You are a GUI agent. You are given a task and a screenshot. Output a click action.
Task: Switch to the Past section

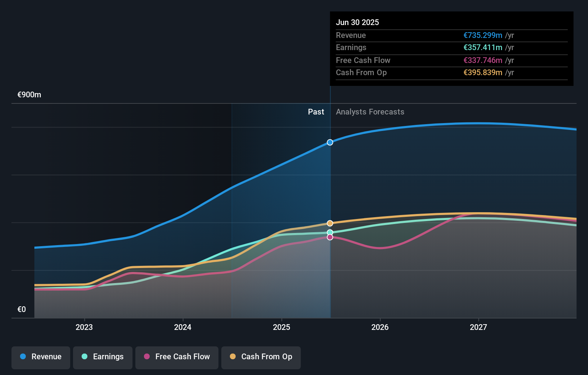point(316,112)
